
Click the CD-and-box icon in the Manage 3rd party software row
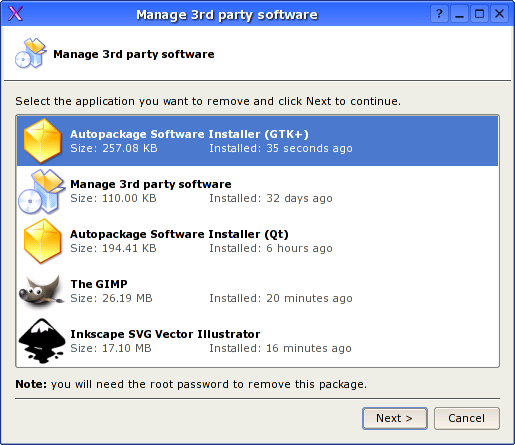(x=42, y=191)
